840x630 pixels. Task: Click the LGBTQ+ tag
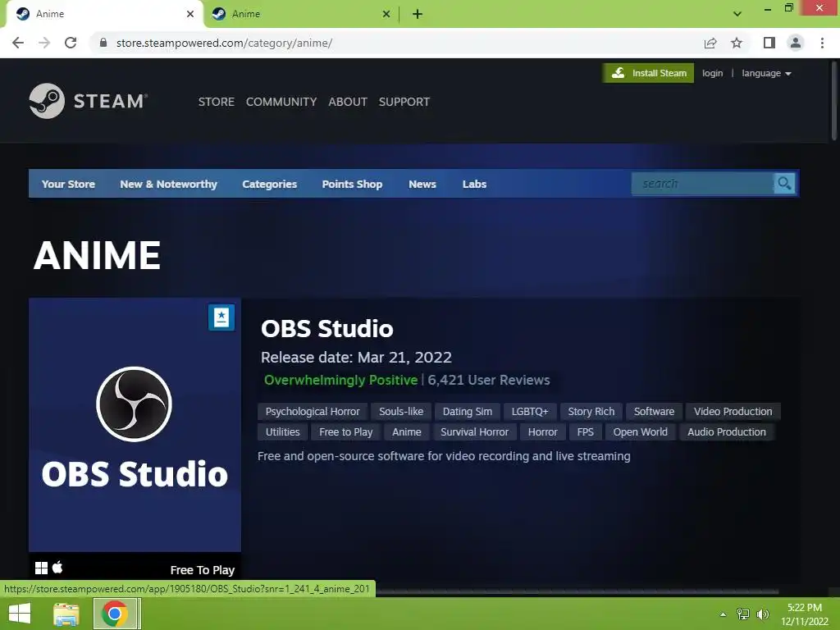tap(530, 412)
